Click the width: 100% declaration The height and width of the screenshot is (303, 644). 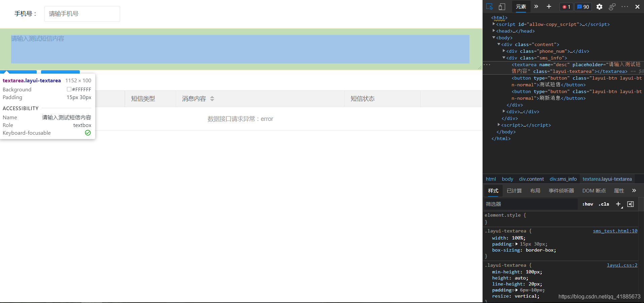click(x=508, y=238)
